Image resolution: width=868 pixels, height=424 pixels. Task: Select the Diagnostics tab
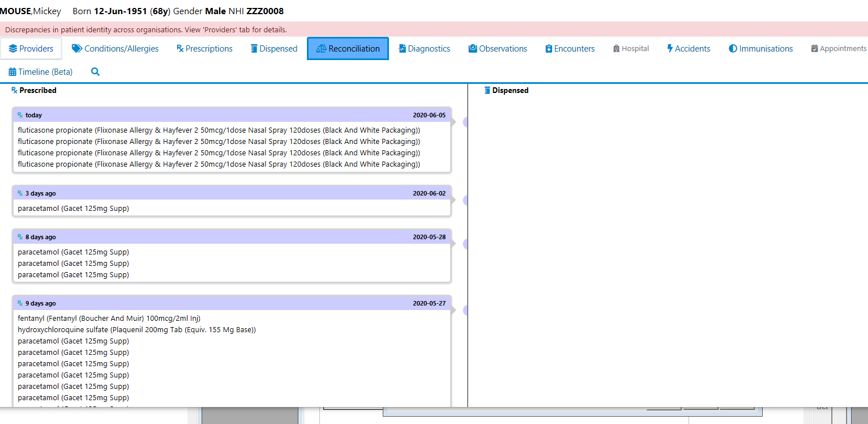[424, 49]
